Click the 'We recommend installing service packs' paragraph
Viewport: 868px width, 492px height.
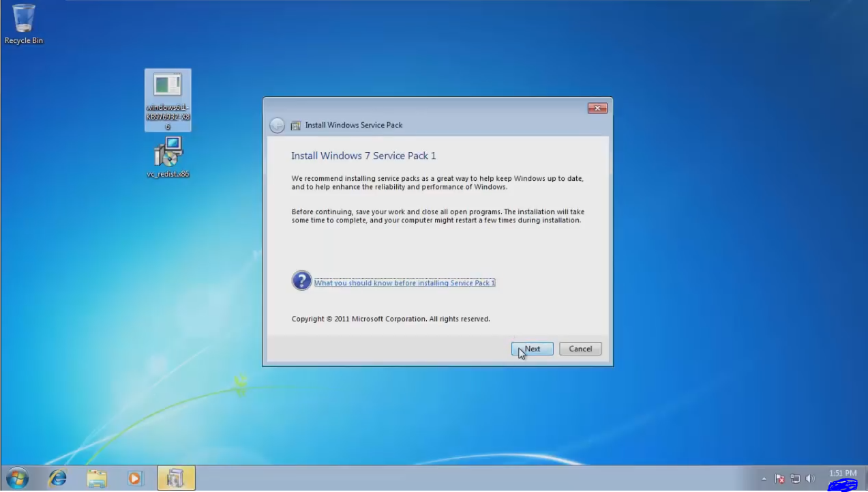tap(437, 183)
